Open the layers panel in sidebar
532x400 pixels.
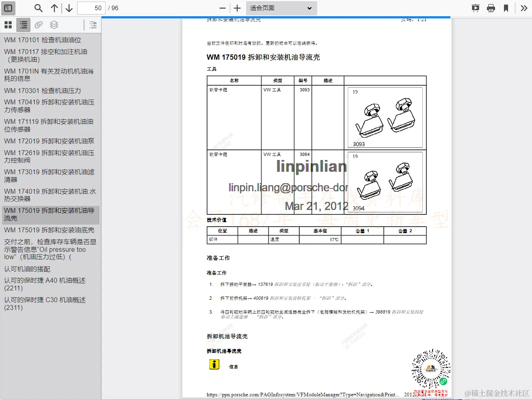point(54,25)
